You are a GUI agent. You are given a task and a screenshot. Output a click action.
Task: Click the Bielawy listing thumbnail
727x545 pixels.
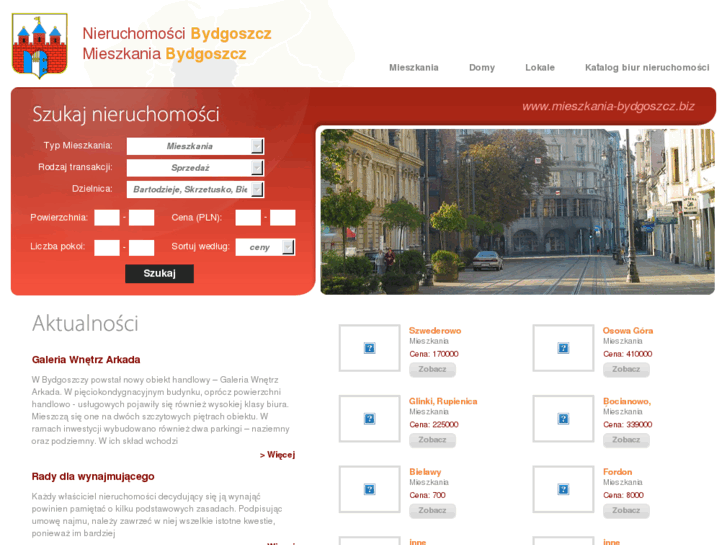[x=370, y=489]
